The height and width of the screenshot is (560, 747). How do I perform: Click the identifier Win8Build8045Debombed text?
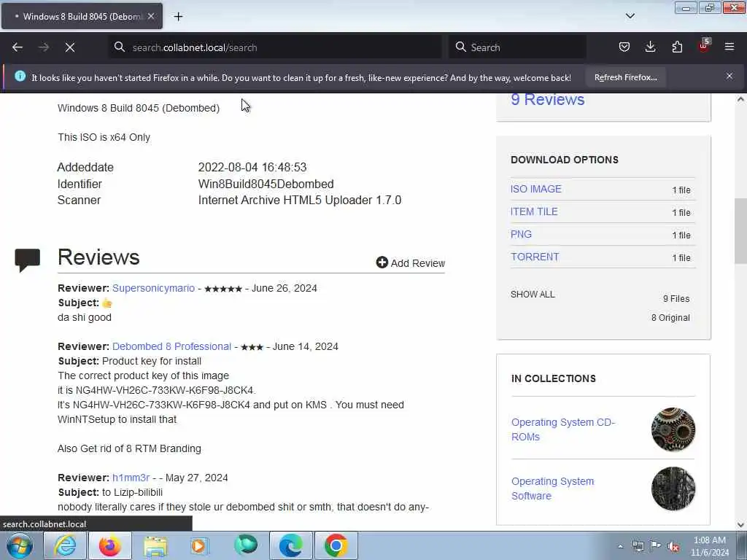(266, 184)
